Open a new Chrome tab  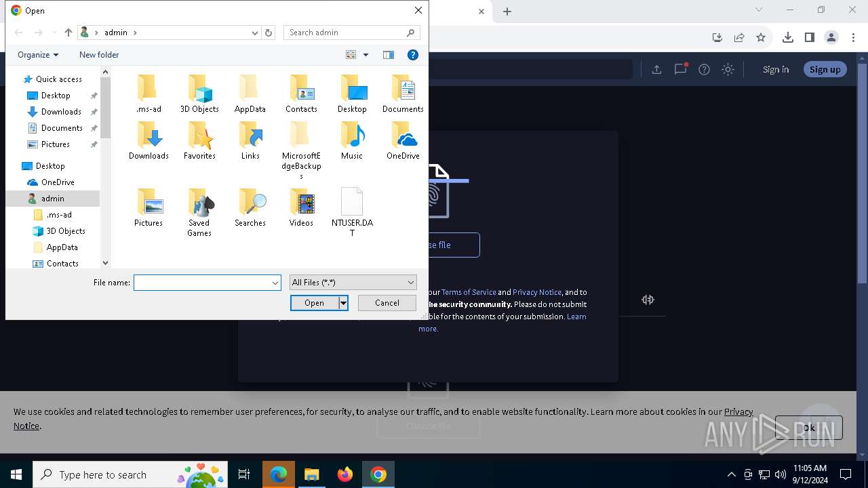[x=507, y=11]
